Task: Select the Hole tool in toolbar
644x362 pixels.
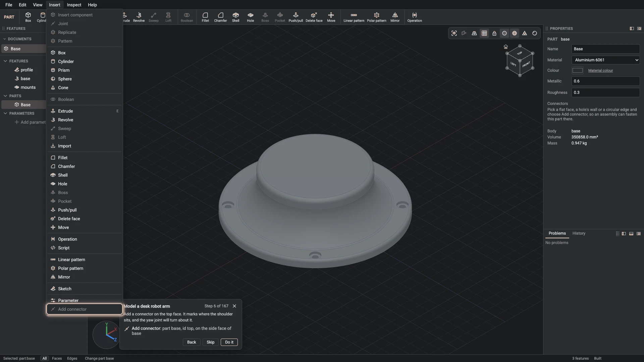Action: point(251,17)
